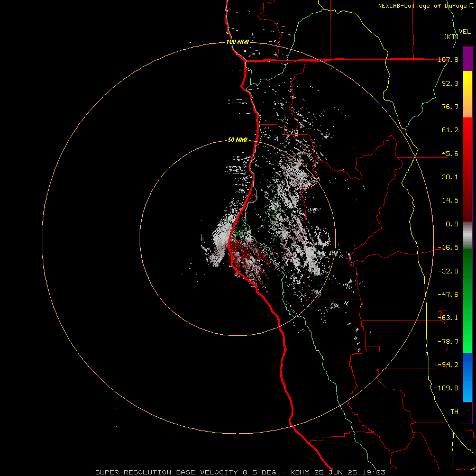Click the -32.0 velocity scale value
This screenshot has height=476, width=476.
(448, 271)
